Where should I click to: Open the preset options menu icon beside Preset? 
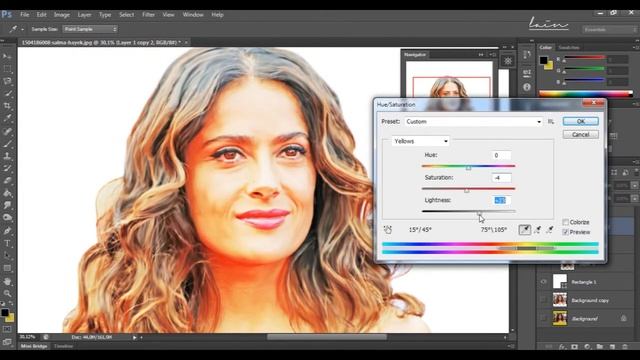[x=551, y=122]
